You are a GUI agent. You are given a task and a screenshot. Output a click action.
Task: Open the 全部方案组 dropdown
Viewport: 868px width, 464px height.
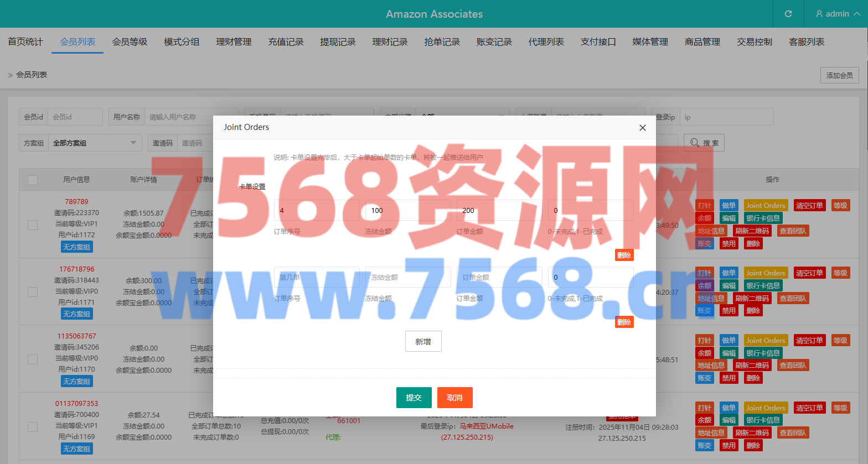[94, 143]
